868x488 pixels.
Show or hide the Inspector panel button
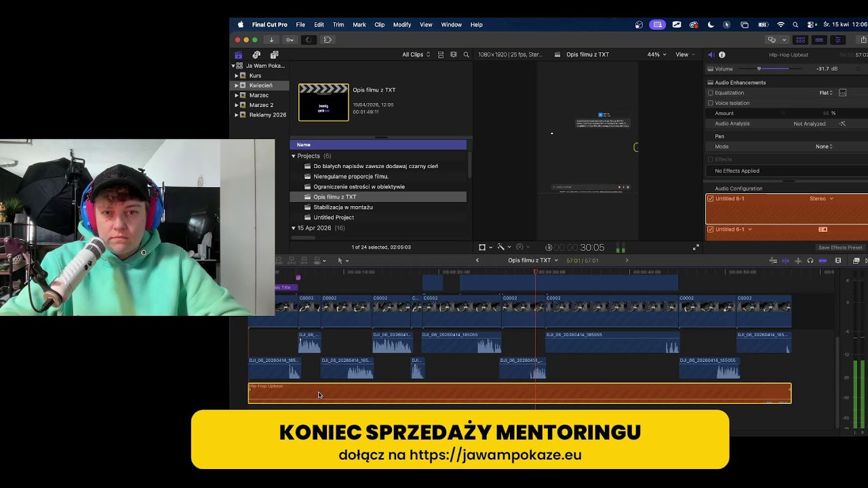(838, 40)
